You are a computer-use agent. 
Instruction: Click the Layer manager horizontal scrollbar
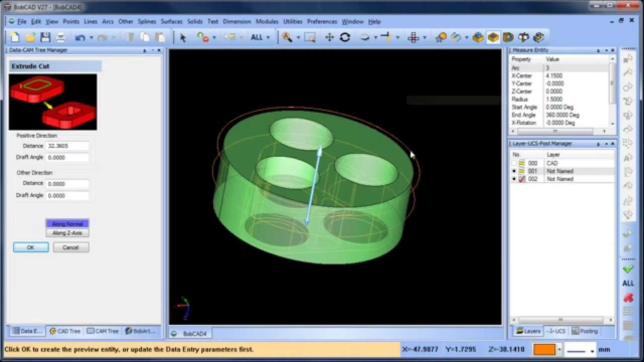[561, 320]
